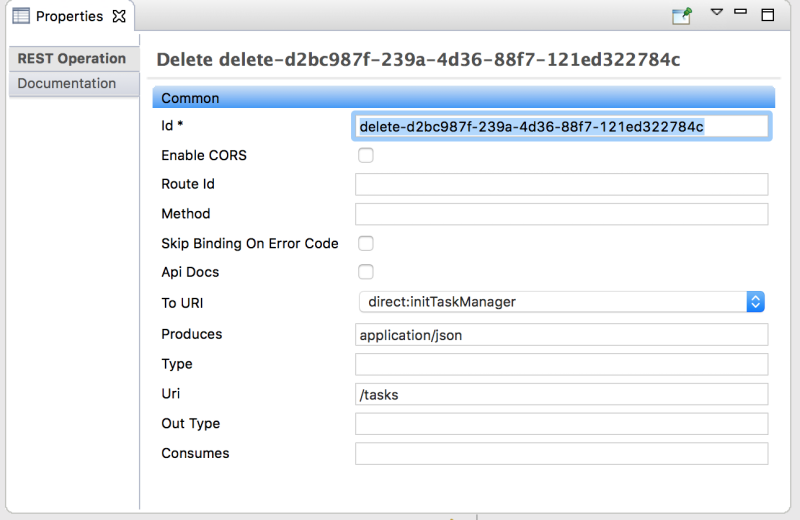
Task: Open the direct:initTaskManager combo box
Action: pos(550,301)
